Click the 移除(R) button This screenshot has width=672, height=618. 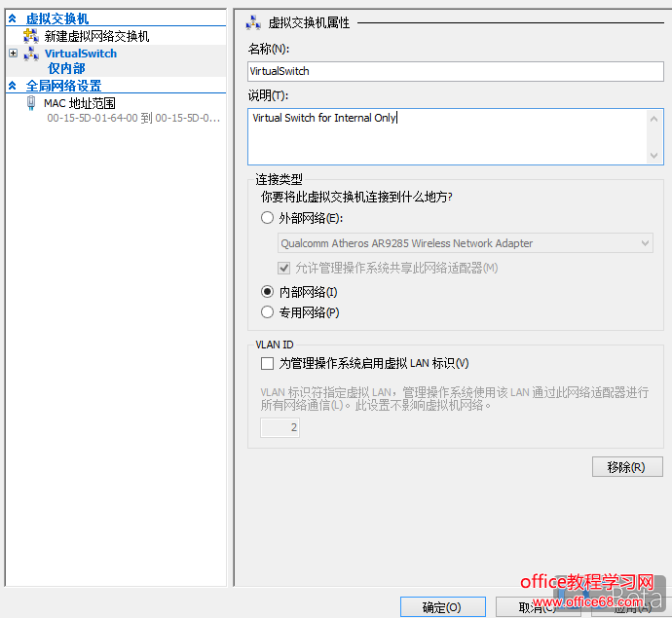coord(627,467)
